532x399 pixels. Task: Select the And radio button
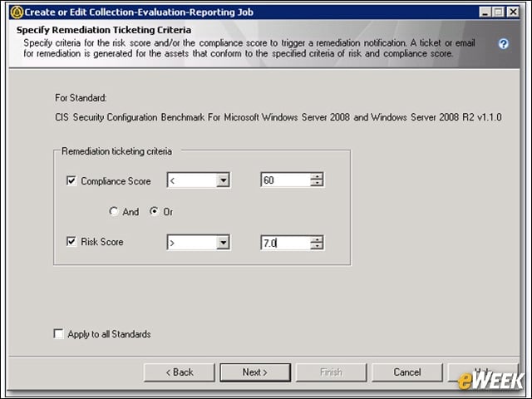click(x=114, y=211)
